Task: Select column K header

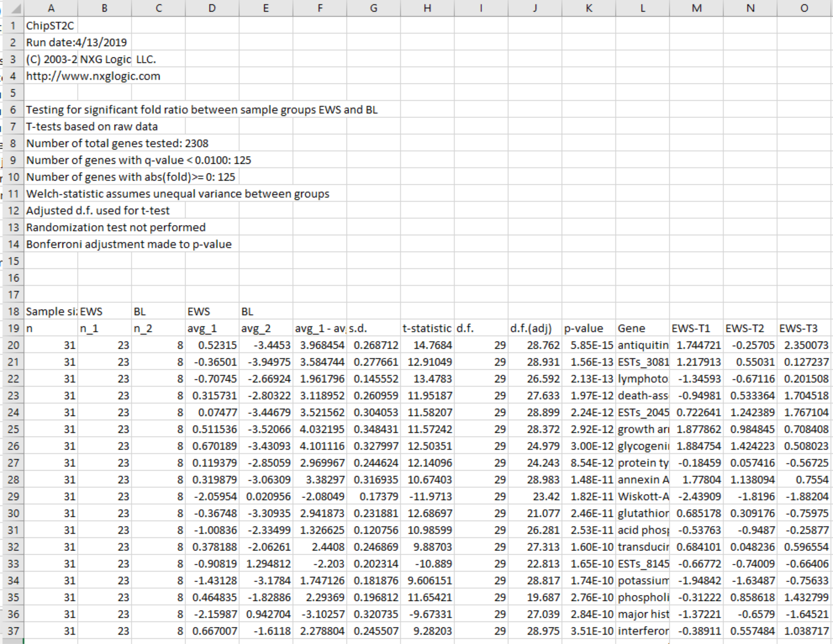Action: coord(588,8)
